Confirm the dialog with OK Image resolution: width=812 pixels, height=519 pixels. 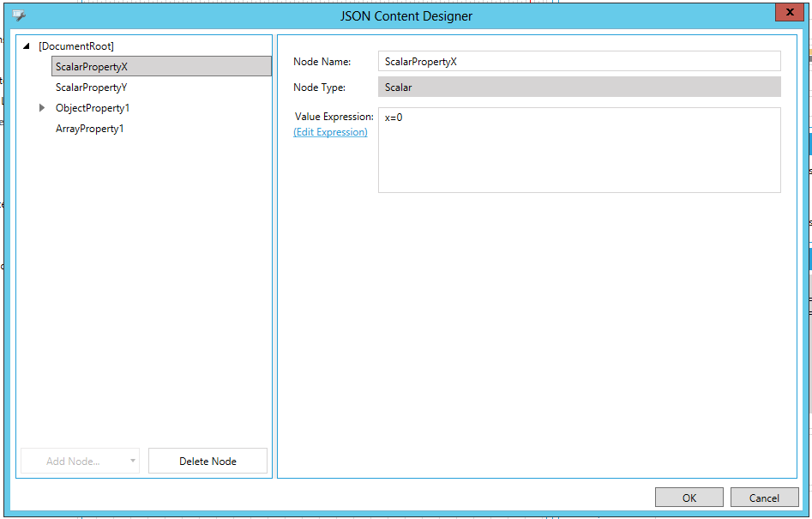point(689,498)
